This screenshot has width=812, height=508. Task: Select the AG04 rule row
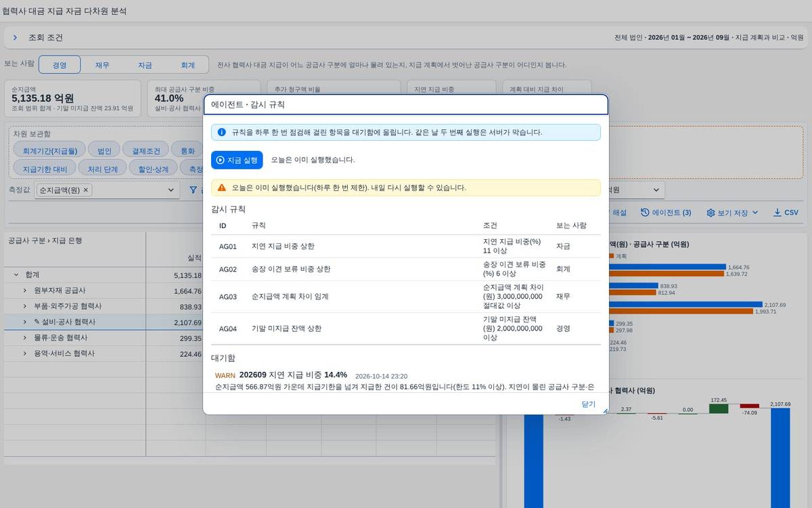tap(406, 329)
